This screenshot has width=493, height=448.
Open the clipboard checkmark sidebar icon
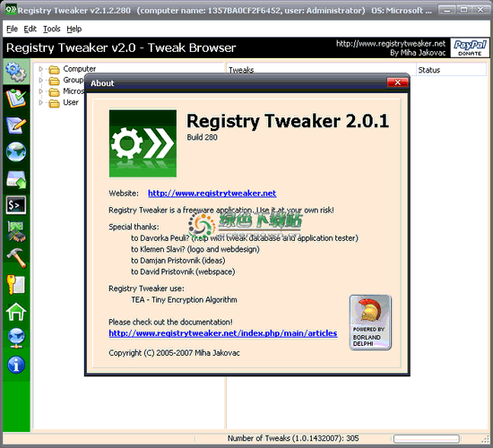tap(16, 99)
